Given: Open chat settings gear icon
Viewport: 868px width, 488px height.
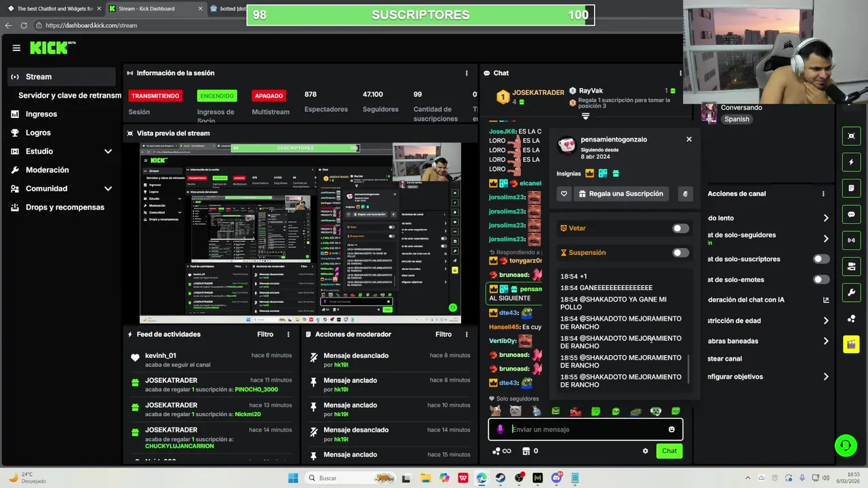Looking at the screenshot, I should coord(645,451).
